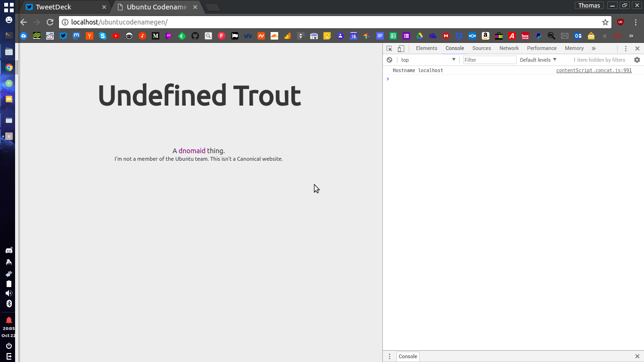644x362 pixels.
Task: Open the box.co.uk bookmark icon
Action: 525,36
